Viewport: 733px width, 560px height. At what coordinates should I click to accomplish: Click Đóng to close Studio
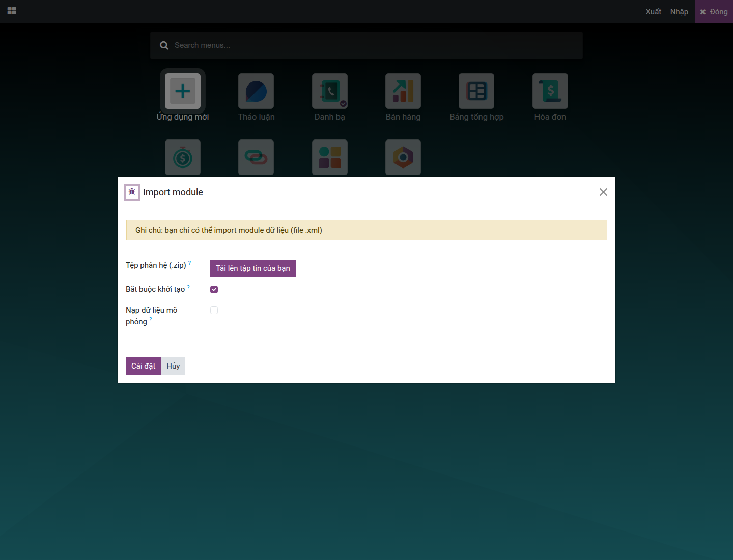(714, 12)
